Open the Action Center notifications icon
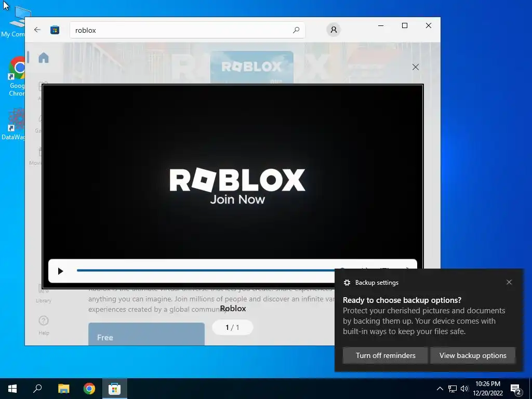 [516, 389]
